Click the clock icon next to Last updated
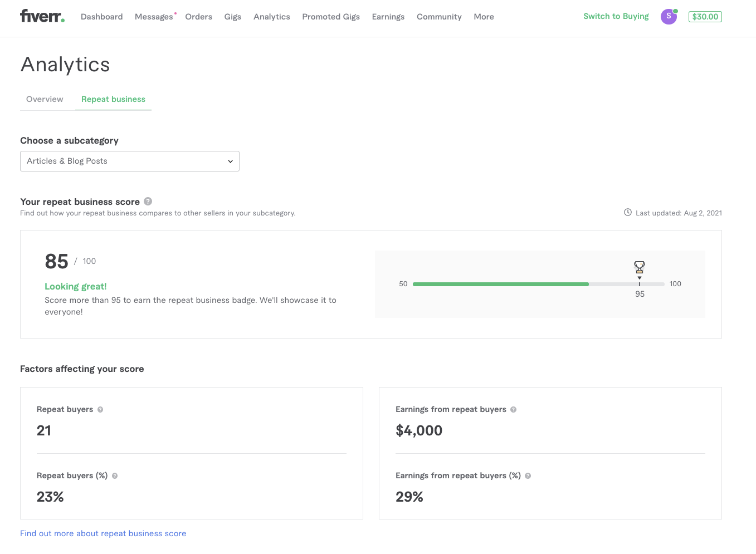This screenshot has height=554, width=756. coord(627,212)
